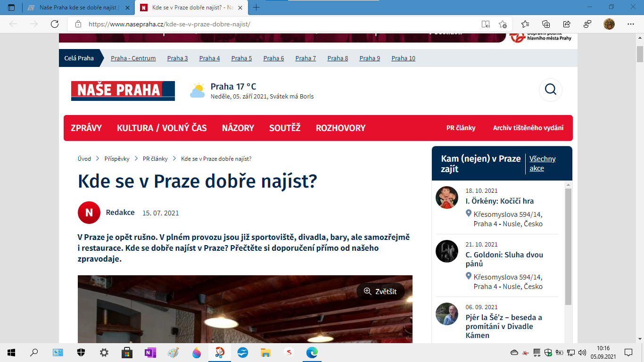Open Archiv tištěného vydání
The width and height of the screenshot is (644, 362).
528,127
